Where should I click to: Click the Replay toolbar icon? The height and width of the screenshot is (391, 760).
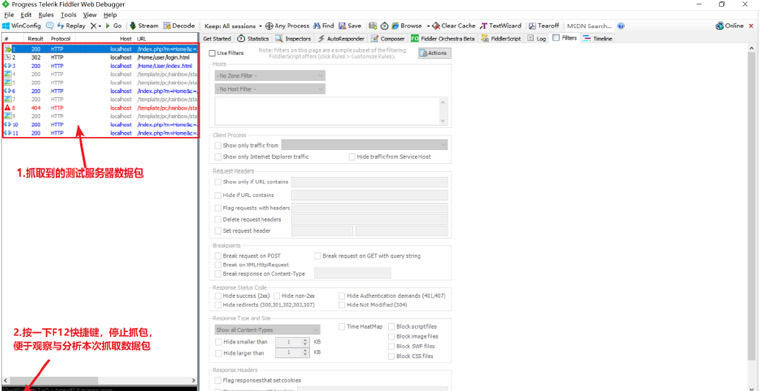61,26
